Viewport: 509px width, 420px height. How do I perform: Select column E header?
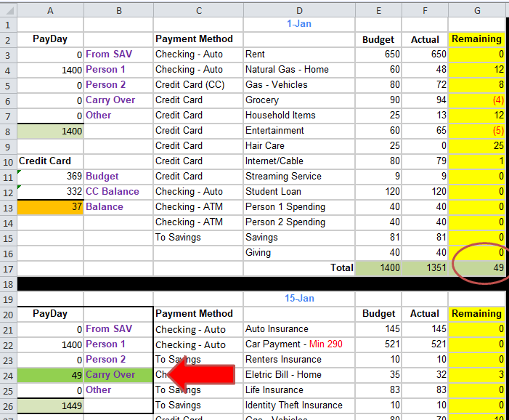[378, 11]
